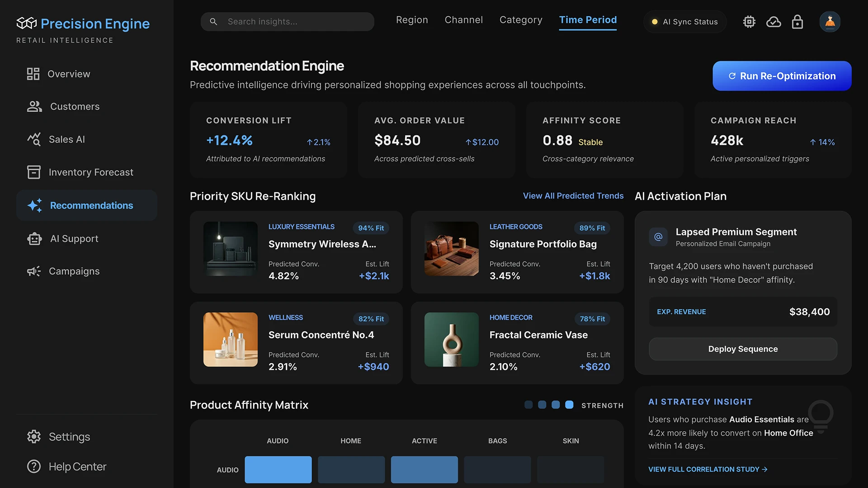Image resolution: width=868 pixels, height=488 pixels.
Task: Toggle the lowest Strength level dot
Action: click(528, 405)
